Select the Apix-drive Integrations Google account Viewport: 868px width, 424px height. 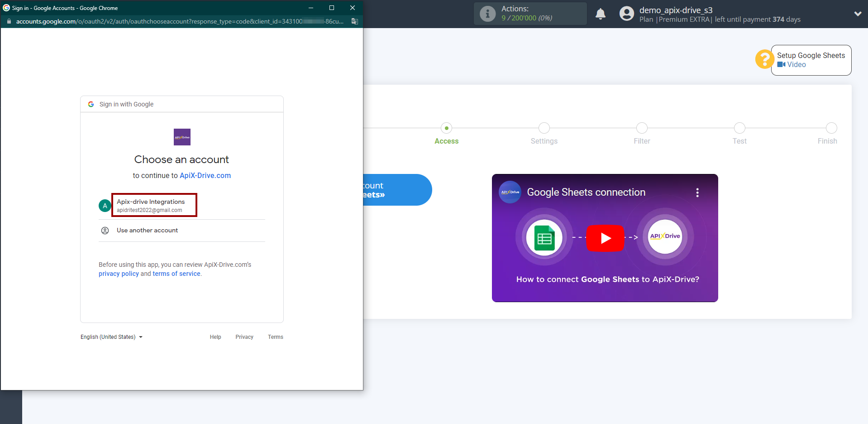click(x=181, y=205)
